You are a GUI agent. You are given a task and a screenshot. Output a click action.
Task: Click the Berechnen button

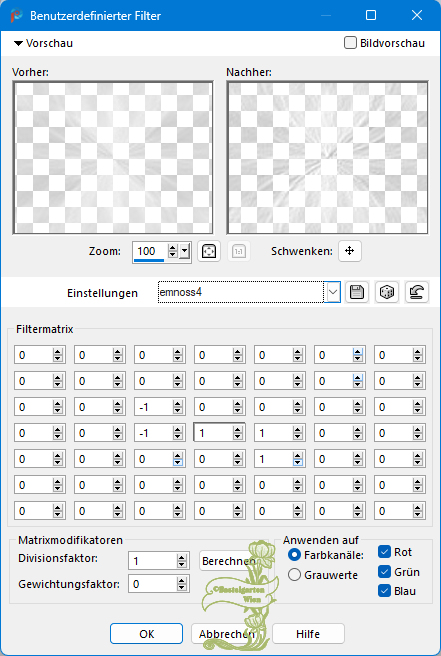tap(228, 561)
